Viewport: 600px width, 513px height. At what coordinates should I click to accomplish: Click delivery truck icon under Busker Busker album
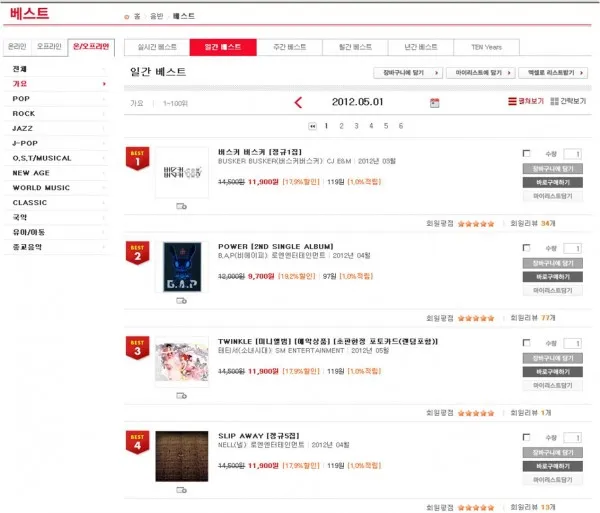(181, 206)
